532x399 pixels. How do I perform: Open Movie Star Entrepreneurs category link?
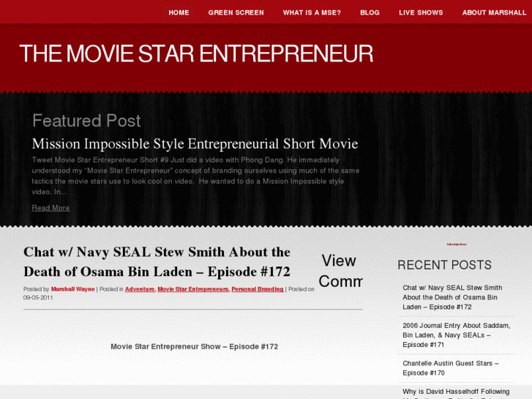(x=193, y=289)
